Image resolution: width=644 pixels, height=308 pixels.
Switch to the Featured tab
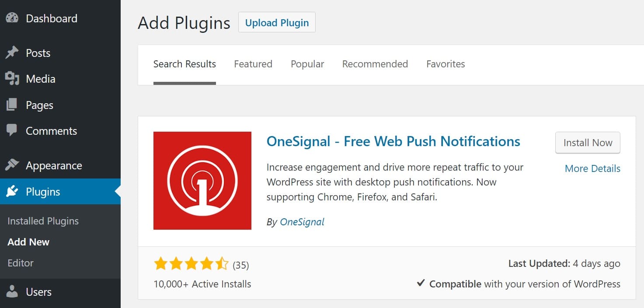click(253, 64)
